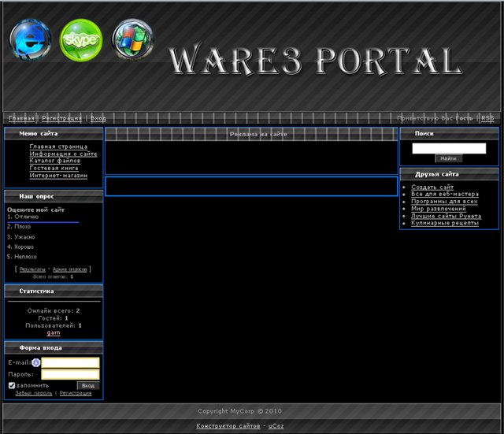Open the uCoz footer link
Viewport: 504px width, 434px height.
point(276,426)
